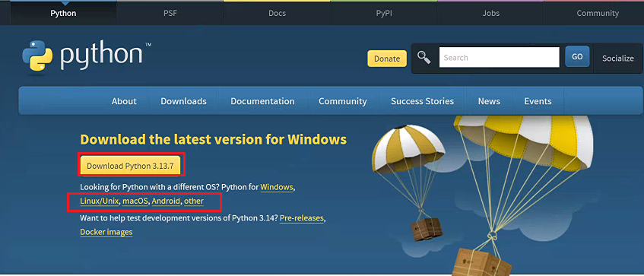Click Download Python 3.13.7 button
The image size is (644, 276).
(130, 166)
